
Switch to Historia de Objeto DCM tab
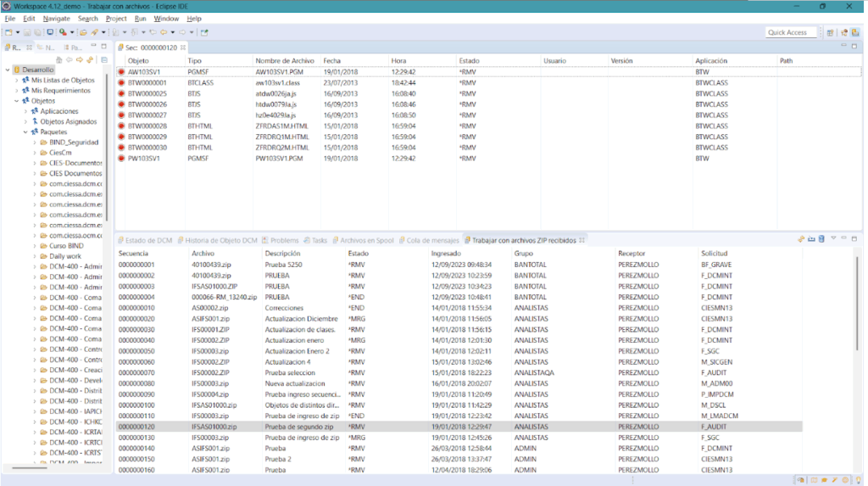coord(220,240)
